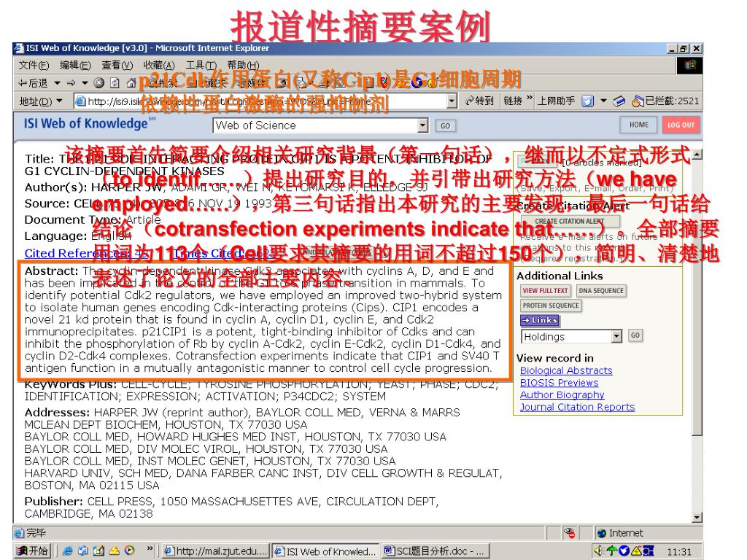Open the 文件(F) menu
Image resolution: width=747 pixels, height=560 pixels.
34,65
